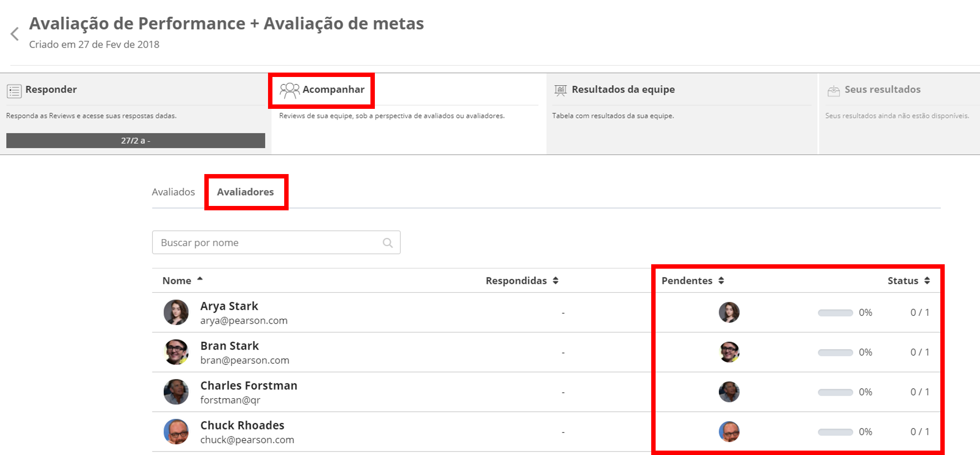Open Bran Stark's name link
Image resolution: width=980 pixels, height=455 pixels.
pos(229,346)
